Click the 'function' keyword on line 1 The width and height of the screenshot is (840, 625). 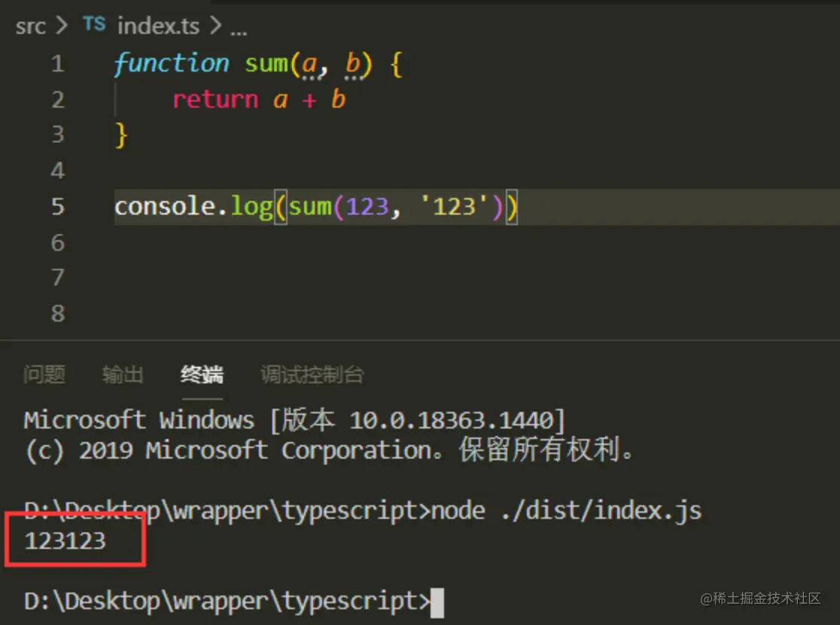click(x=172, y=64)
